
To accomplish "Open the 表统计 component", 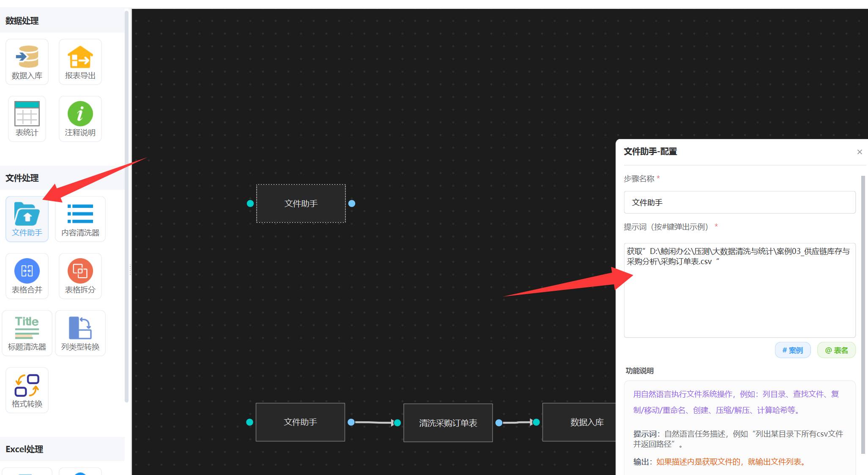I will pyautogui.click(x=27, y=119).
